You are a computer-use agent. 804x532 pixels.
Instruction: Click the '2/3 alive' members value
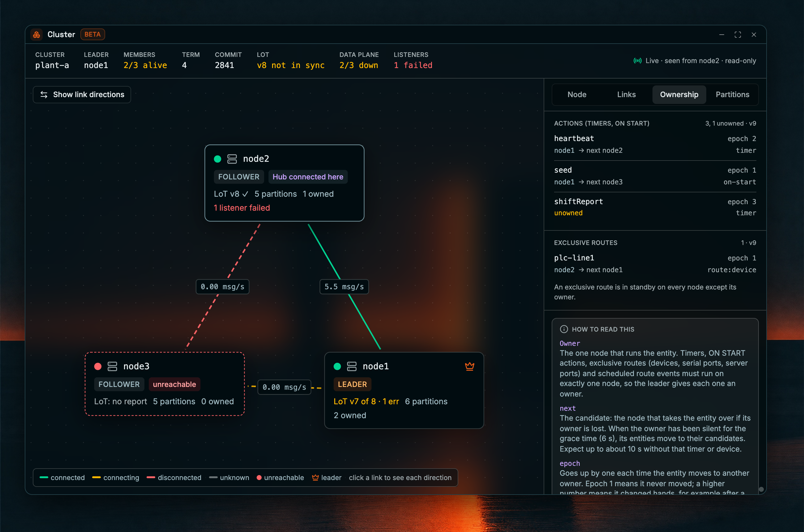point(145,65)
